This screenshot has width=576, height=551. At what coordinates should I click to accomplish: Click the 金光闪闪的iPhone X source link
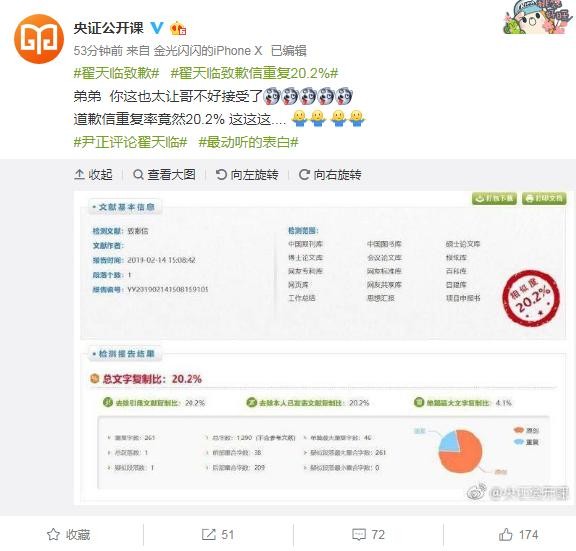click(208, 51)
